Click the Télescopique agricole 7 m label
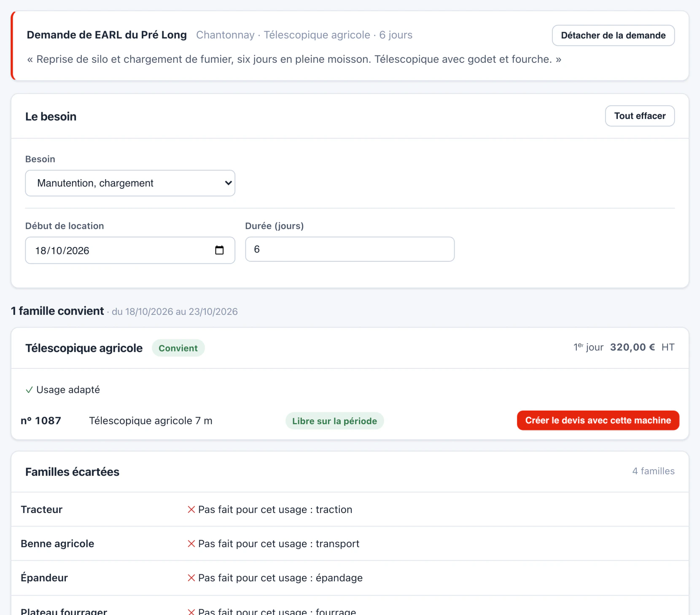 click(x=151, y=421)
